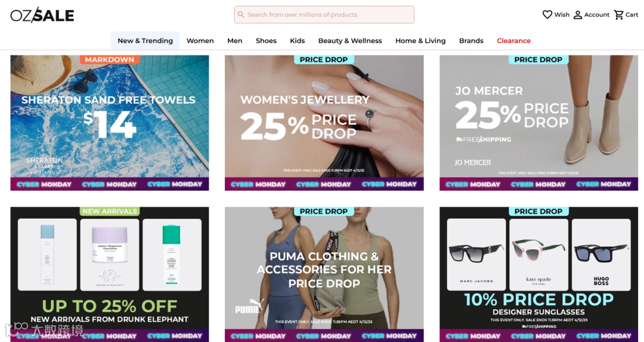The image size is (644, 342).
Task: Open the New & Trending menu
Action: point(145,41)
